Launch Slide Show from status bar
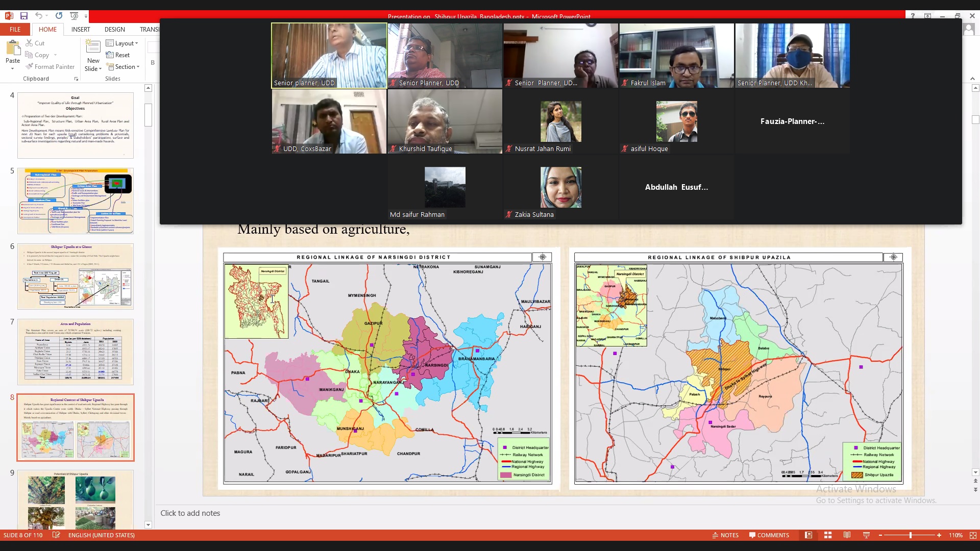980x551 pixels. point(866,535)
